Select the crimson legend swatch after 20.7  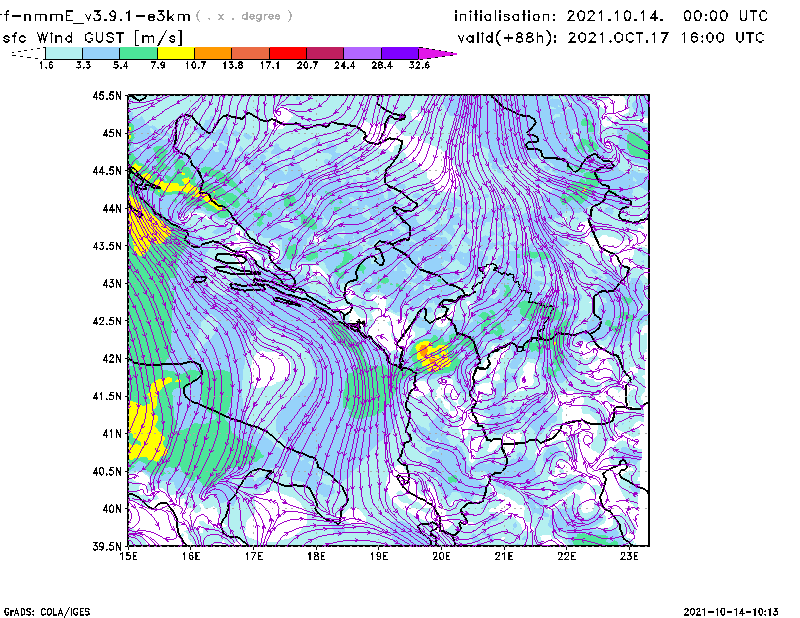(325, 53)
